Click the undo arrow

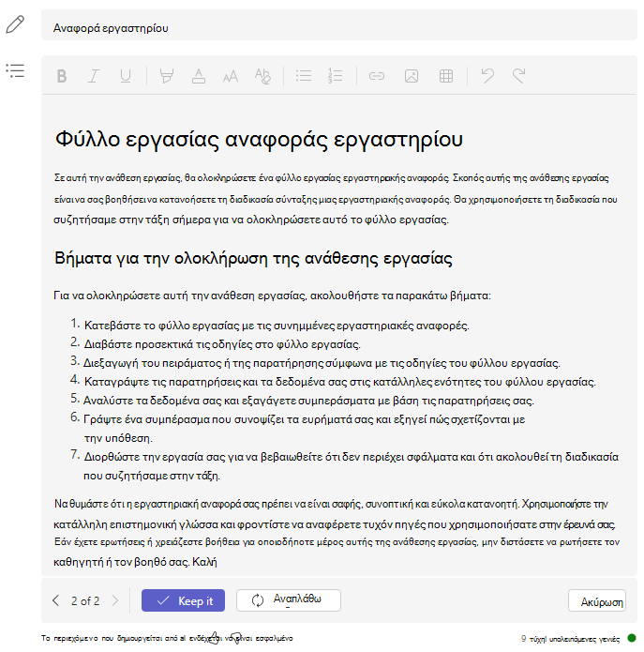487,76
